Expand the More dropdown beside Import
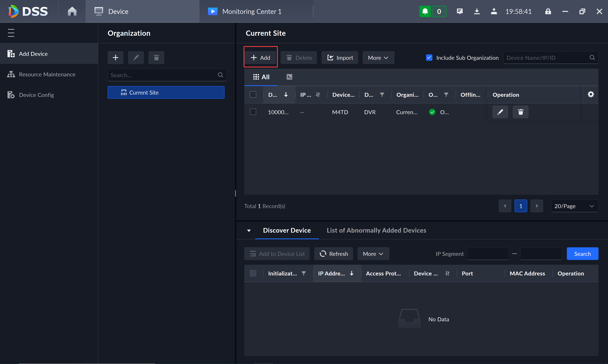The width and height of the screenshot is (608, 364). click(x=378, y=58)
